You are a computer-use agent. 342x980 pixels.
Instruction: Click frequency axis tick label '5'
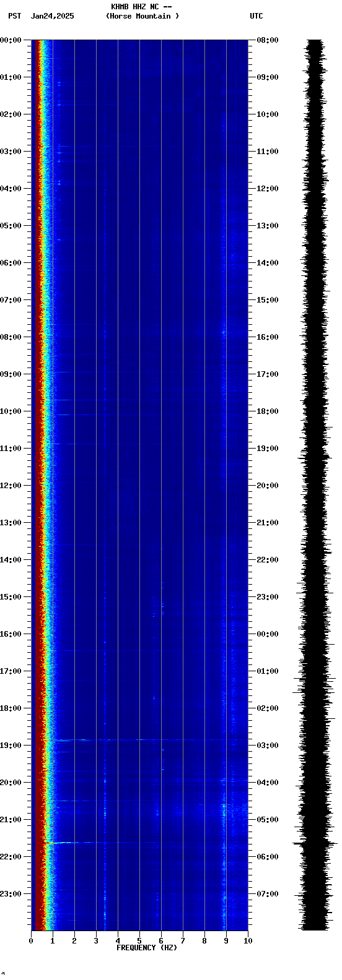139,941
